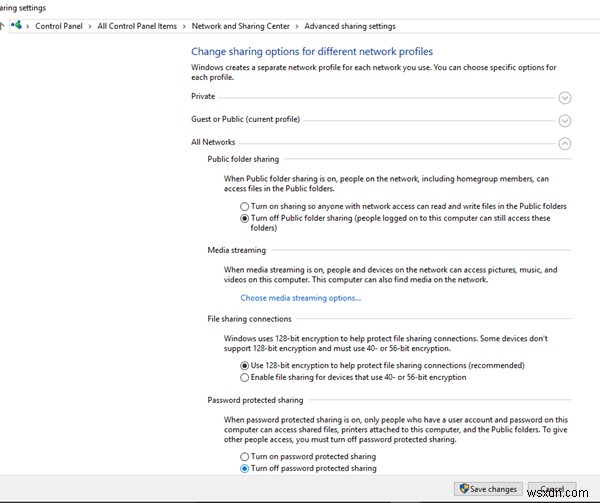Click the Private profile label
Image resolution: width=600 pixels, height=503 pixels.
[203, 96]
